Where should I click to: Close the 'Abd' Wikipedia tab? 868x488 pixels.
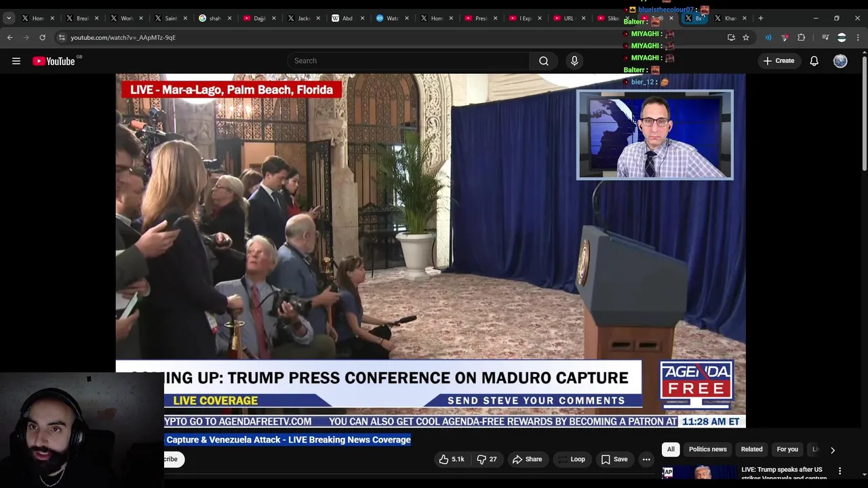tap(362, 18)
